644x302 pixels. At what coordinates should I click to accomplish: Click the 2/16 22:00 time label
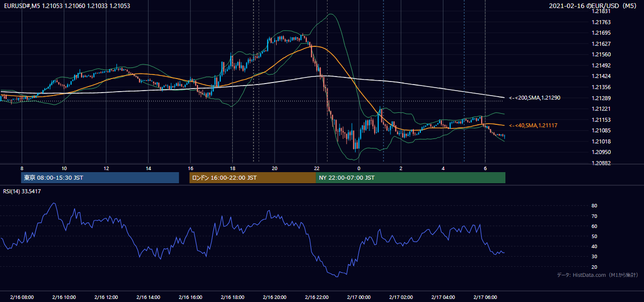coord(316,297)
